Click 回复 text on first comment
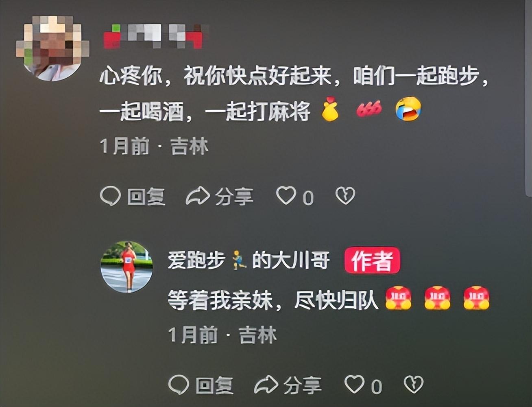This screenshot has height=407, width=532. (146, 197)
